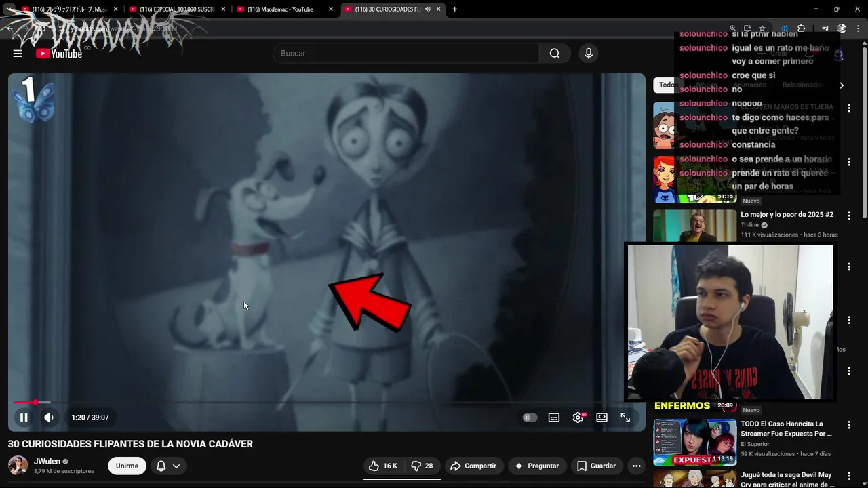Bookmark this page with the star icon
The image size is (868, 488).
pos(762,28)
